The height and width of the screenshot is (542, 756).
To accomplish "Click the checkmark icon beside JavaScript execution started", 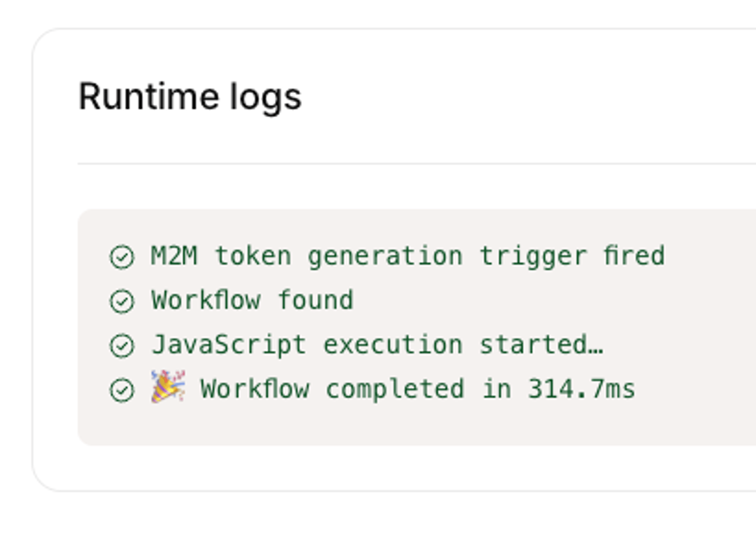I will 123,344.
